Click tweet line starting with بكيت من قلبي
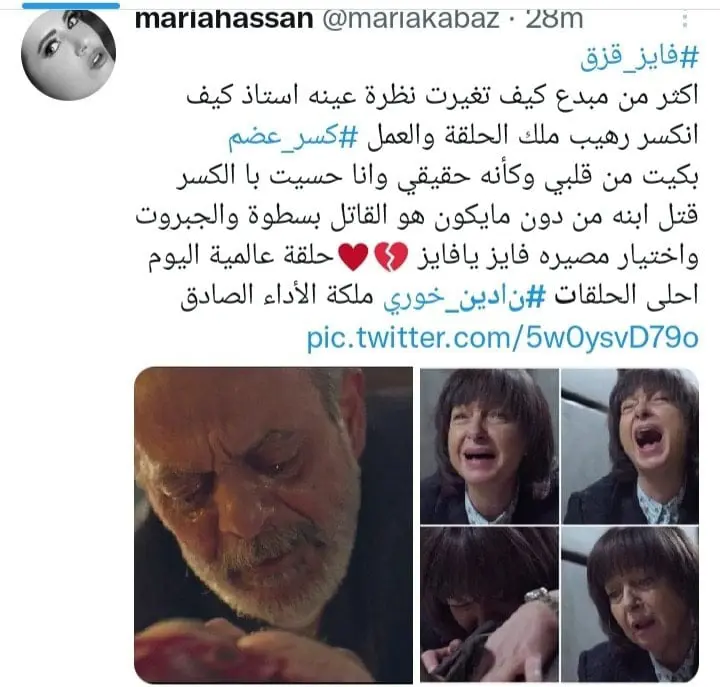Screen dimensions: 720x687 [x=437, y=178]
